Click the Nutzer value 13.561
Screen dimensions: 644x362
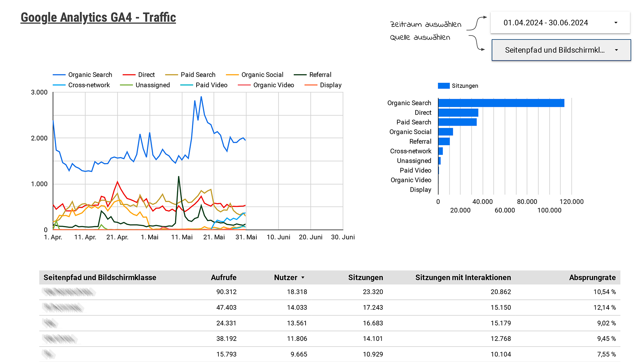pyautogui.click(x=297, y=323)
